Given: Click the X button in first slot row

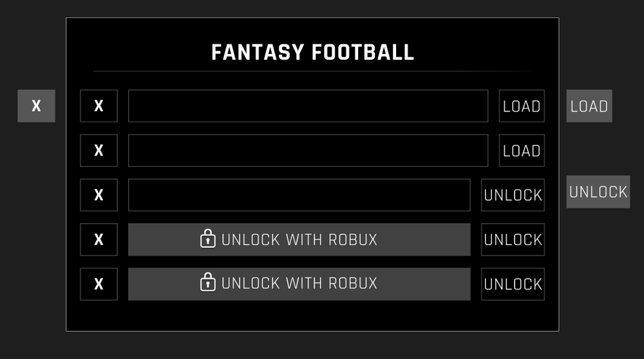Looking at the screenshot, I should 99,106.
